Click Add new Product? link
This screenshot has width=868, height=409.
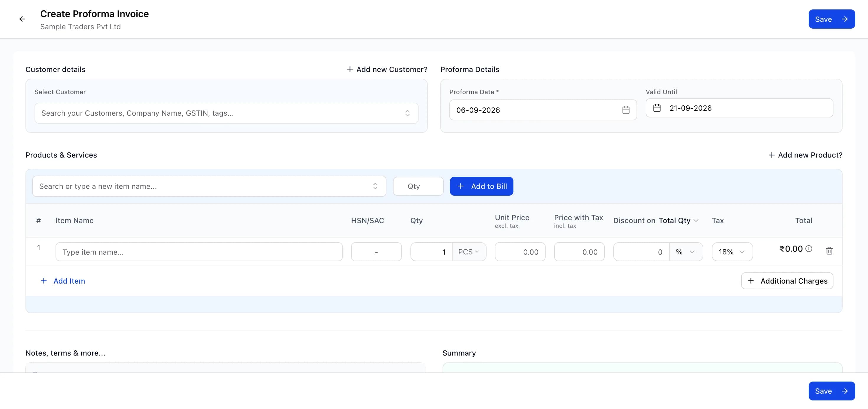tap(805, 155)
